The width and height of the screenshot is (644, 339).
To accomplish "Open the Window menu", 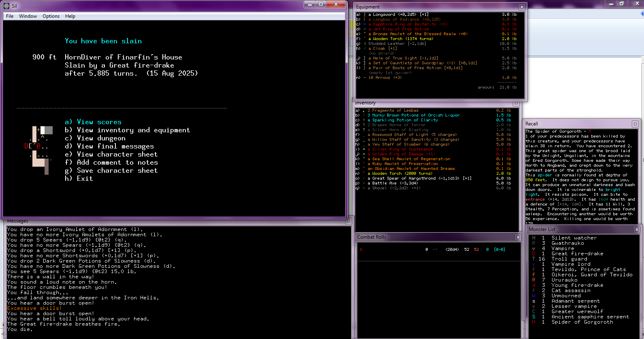I will pos(28,16).
